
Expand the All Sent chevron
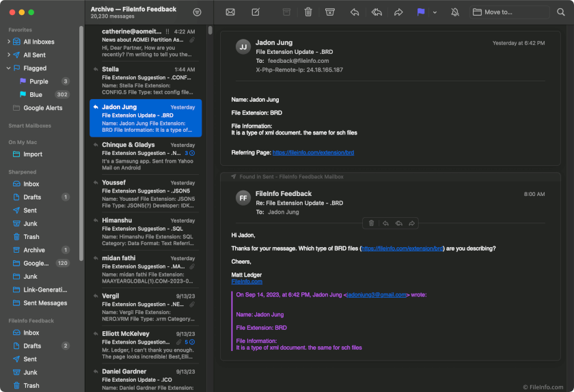coord(8,55)
